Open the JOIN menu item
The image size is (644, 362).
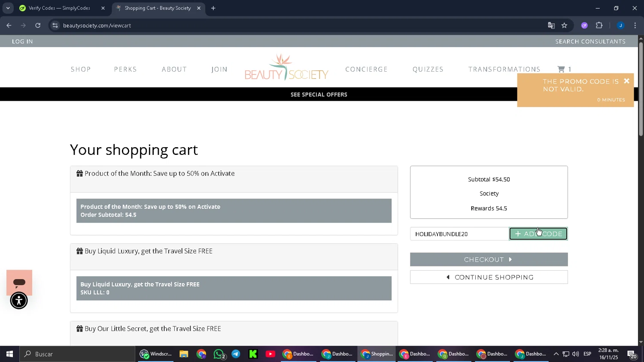pyautogui.click(x=219, y=69)
